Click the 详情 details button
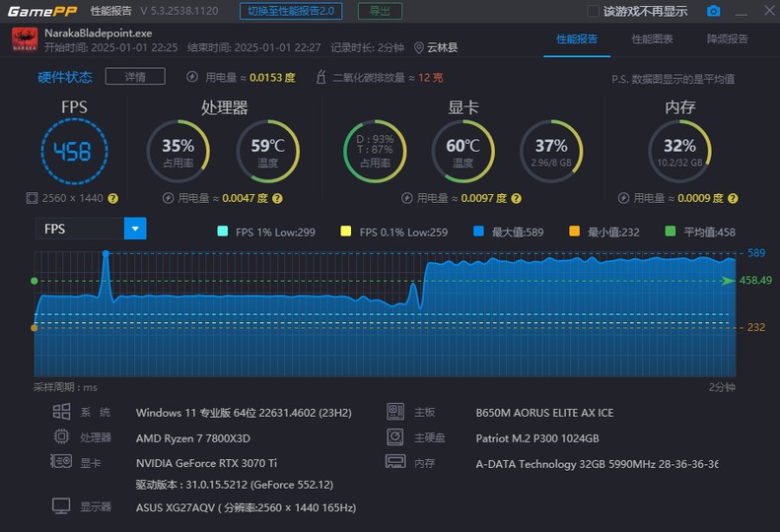Image resolution: width=780 pixels, height=532 pixels. tap(135, 77)
